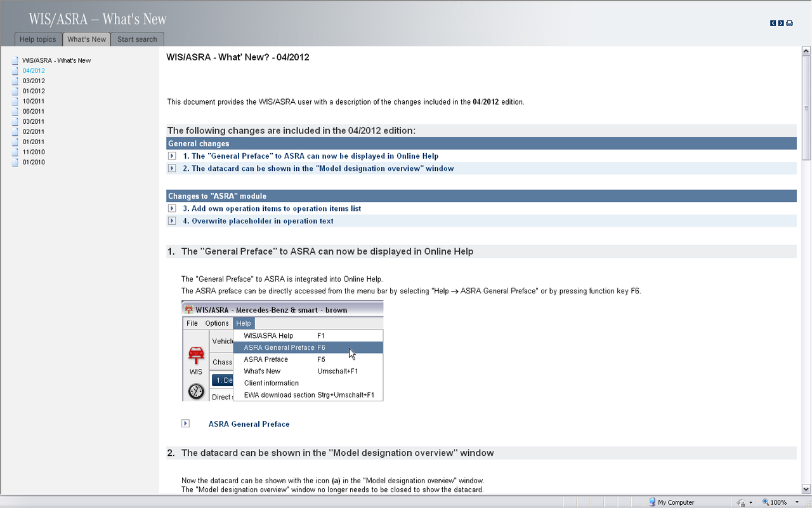Screen dimensions: 812x508
Task: Open the Start search tab
Action: coord(137,39)
